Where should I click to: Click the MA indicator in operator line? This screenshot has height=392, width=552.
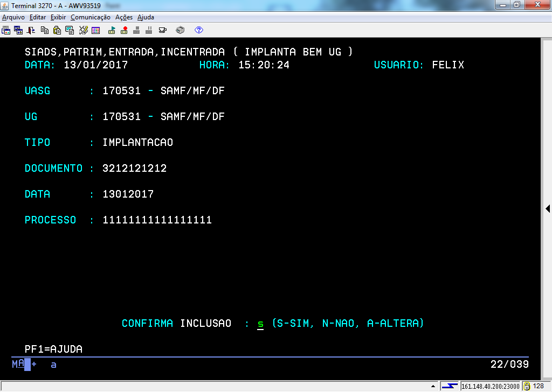[x=18, y=364]
